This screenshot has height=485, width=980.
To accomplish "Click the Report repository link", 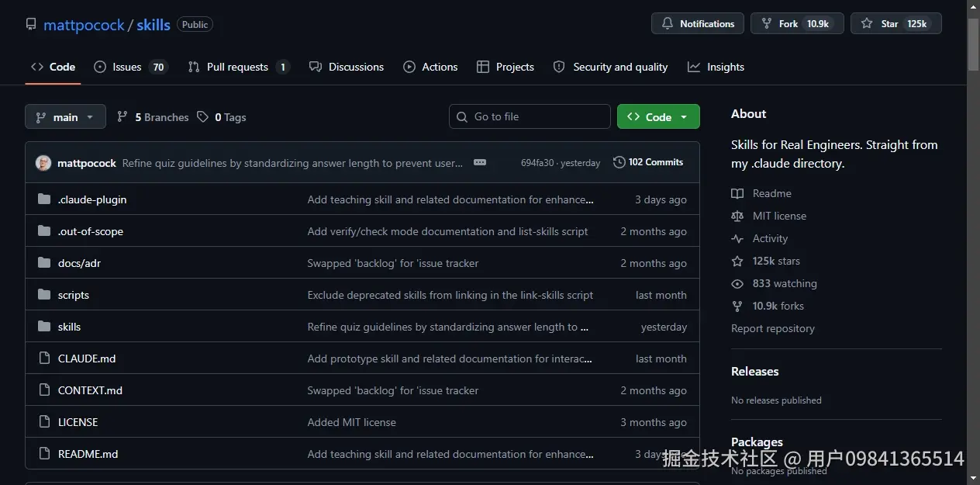I will pos(773,328).
